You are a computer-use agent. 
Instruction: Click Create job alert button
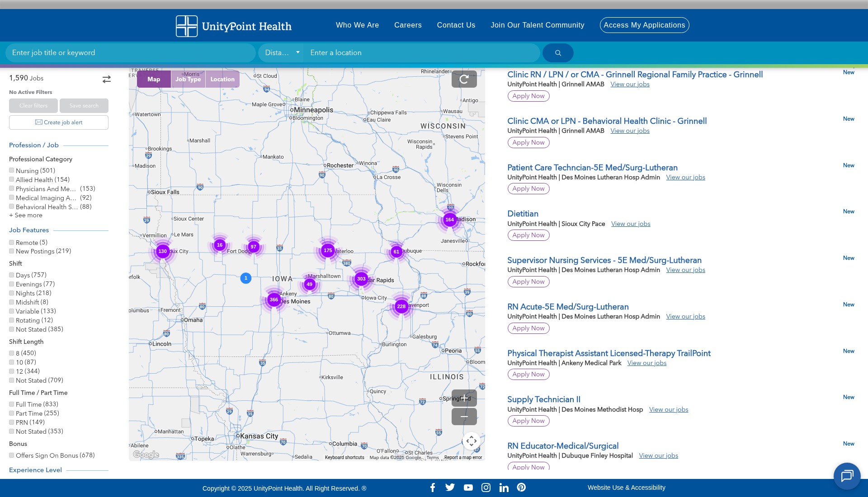click(59, 122)
